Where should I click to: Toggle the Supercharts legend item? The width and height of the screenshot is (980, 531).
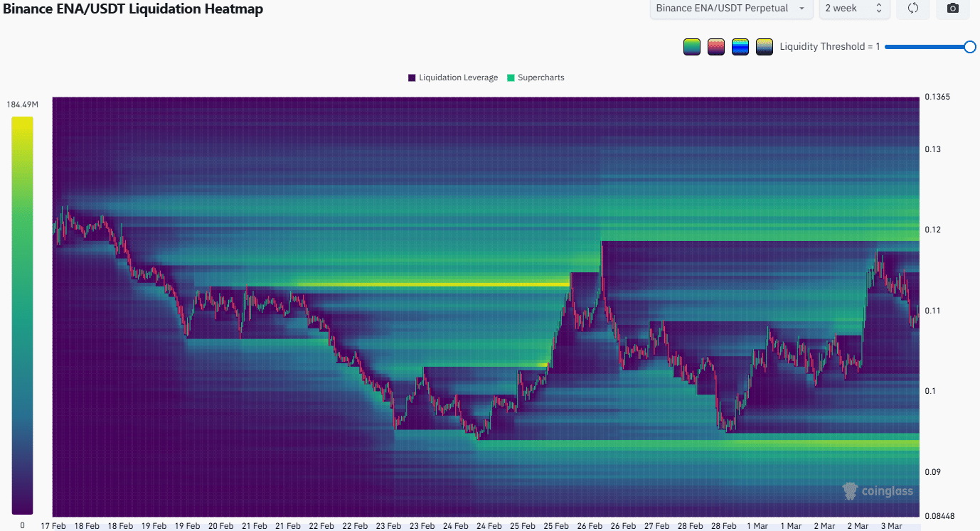536,77
